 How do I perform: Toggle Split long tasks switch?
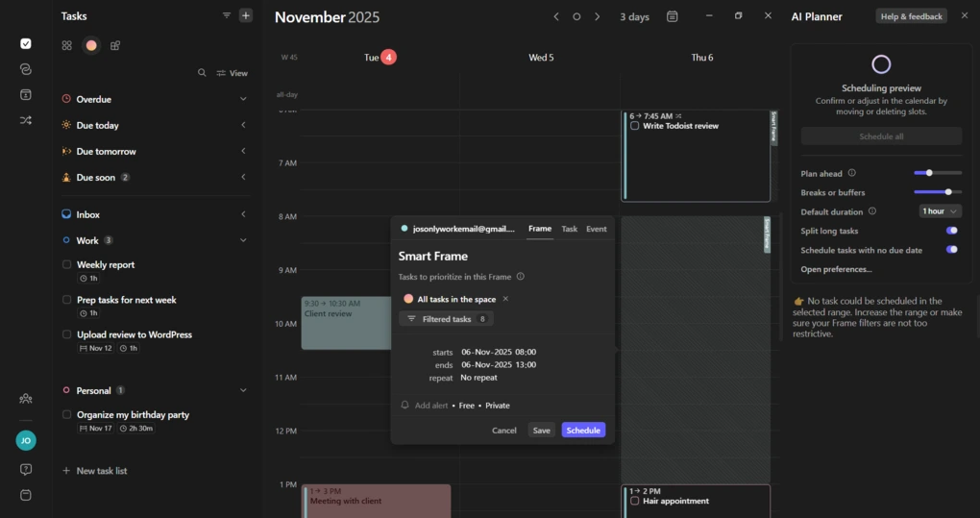point(952,231)
